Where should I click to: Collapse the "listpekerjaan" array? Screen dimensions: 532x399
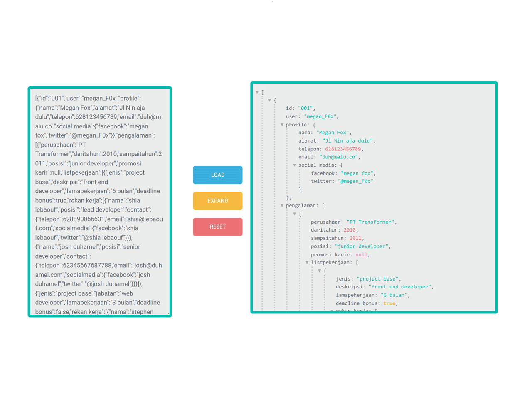pyautogui.click(x=307, y=262)
